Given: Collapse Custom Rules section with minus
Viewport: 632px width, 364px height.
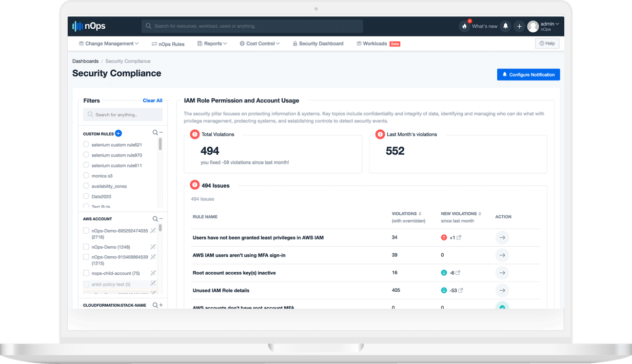Looking at the screenshot, I should pyautogui.click(x=161, y=133).
